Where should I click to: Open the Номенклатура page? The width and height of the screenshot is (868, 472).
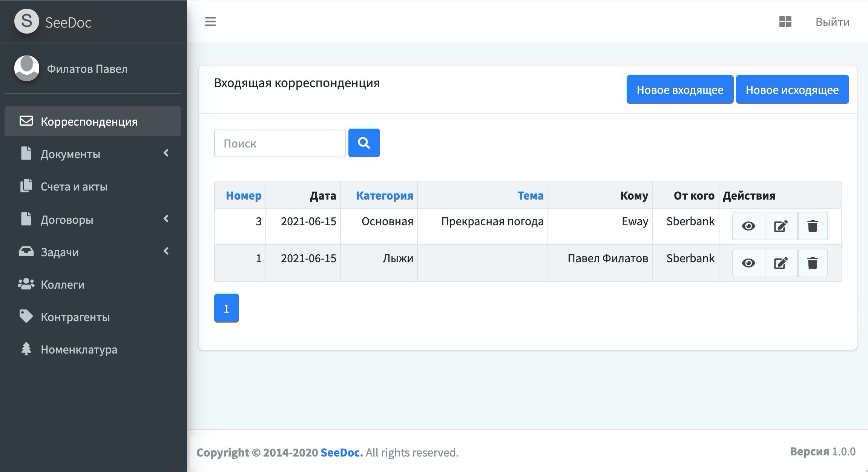pos(93,349)
